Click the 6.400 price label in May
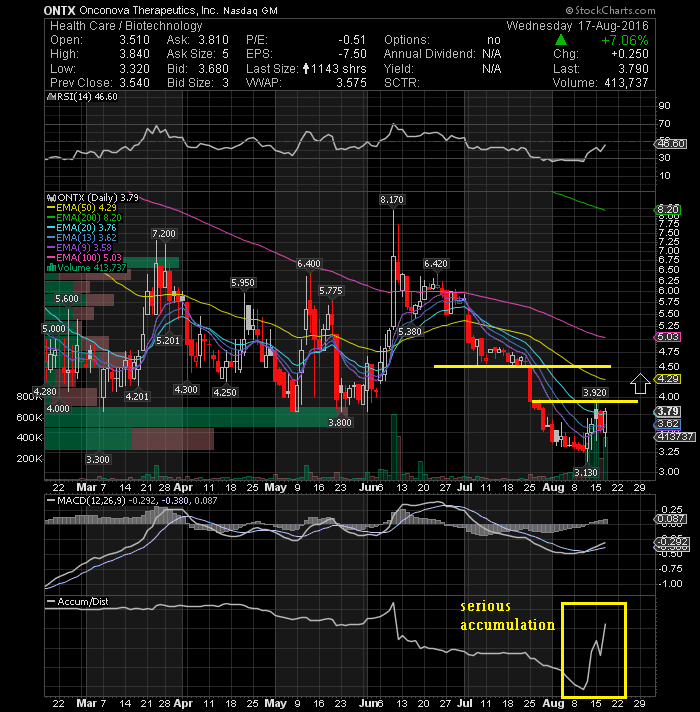 (309, 264)
